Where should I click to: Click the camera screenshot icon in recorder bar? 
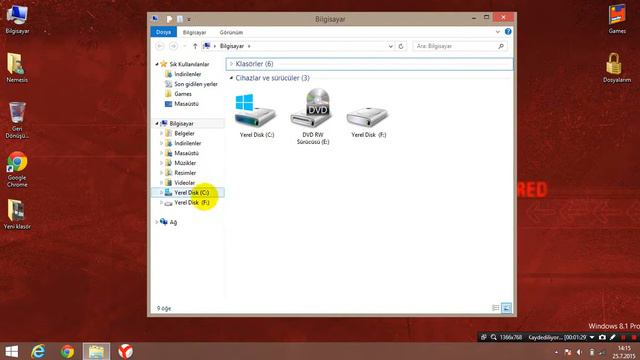click(602, 338)
